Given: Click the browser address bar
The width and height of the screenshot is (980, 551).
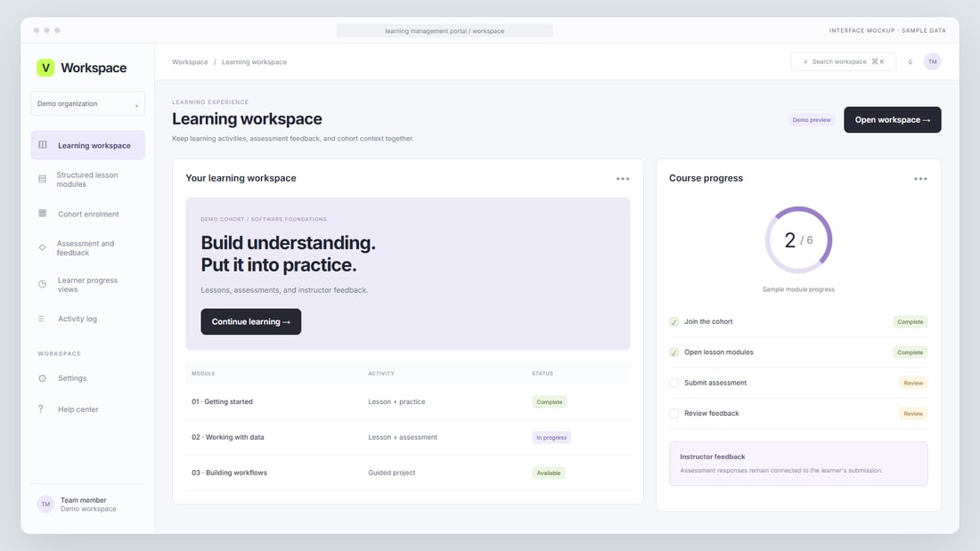Looking at the screenshot, I should click(445, 30).
